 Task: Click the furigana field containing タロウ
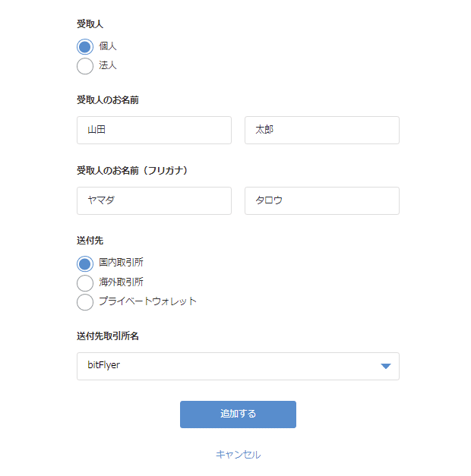tap(322, 200)
